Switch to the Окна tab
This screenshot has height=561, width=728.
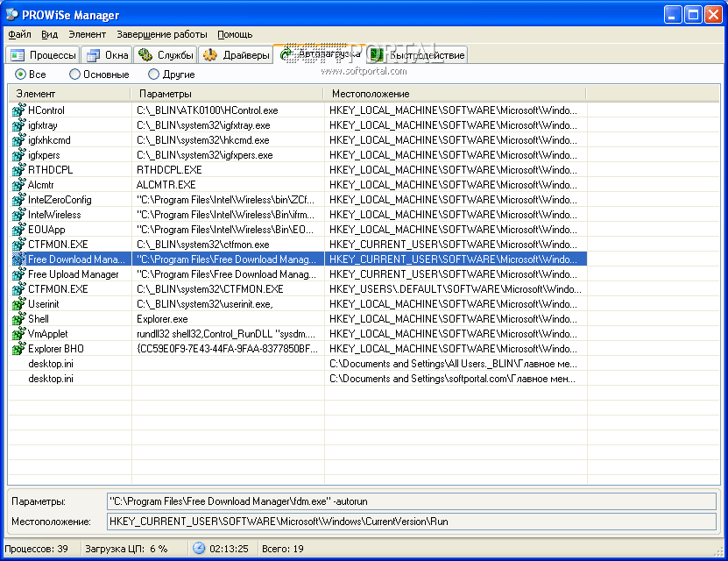107,55
